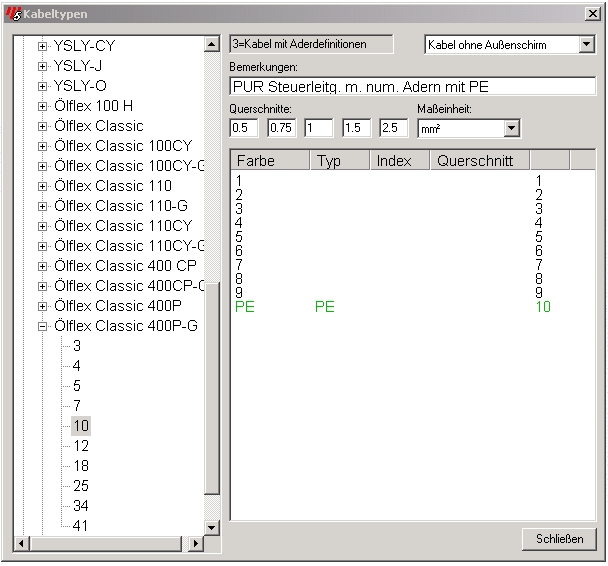The height and width of the screenshot is (566, 608).
Task: Click the tree scrollbar up arrow
Action: click(212, 44)
